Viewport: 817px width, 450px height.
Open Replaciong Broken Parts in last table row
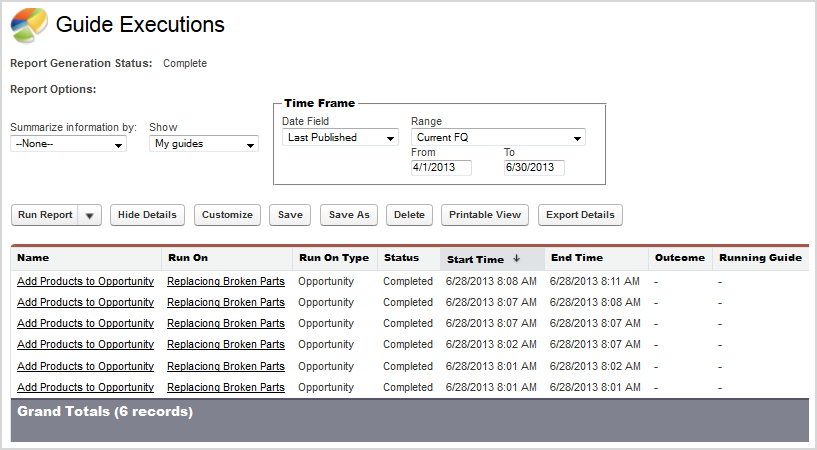226,388
